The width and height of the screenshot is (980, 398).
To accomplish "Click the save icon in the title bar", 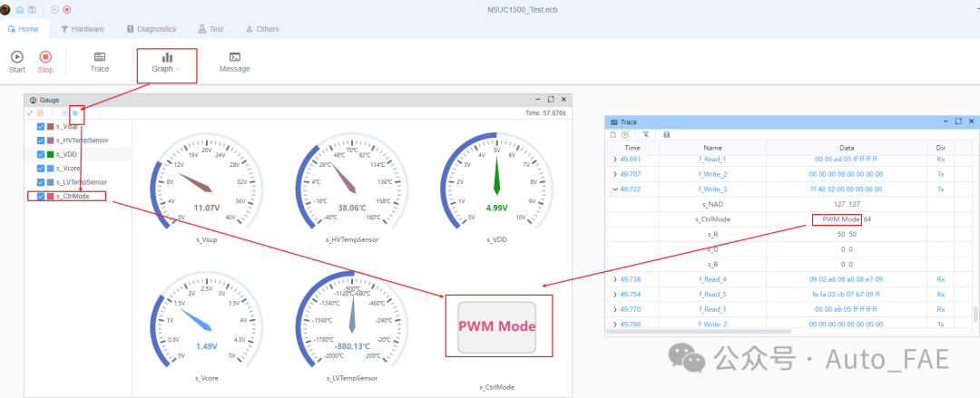I will [x=32, y=9].
